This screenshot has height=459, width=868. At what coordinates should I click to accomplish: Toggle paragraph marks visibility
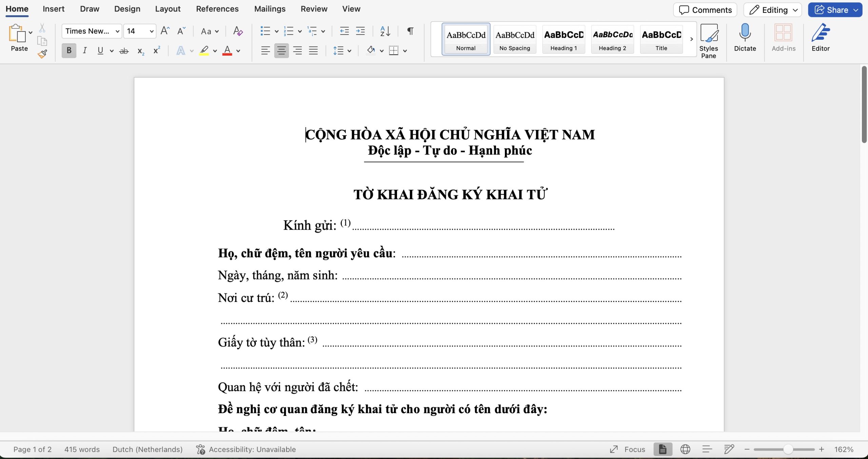coord(409,31)
